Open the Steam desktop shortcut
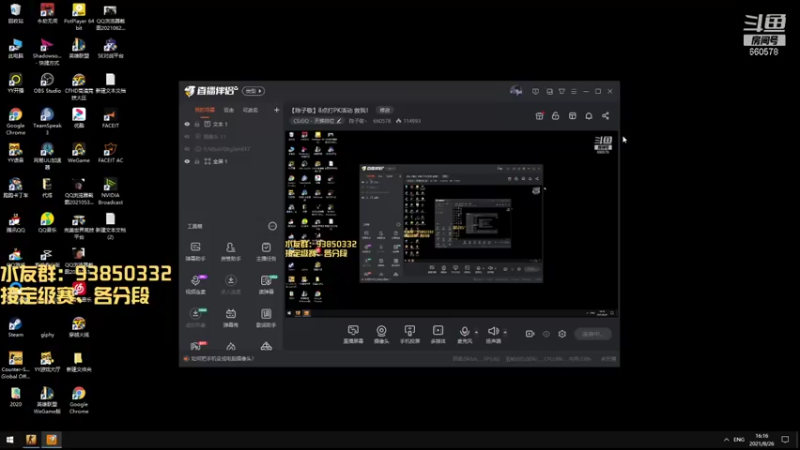 [x=15, y=328]
